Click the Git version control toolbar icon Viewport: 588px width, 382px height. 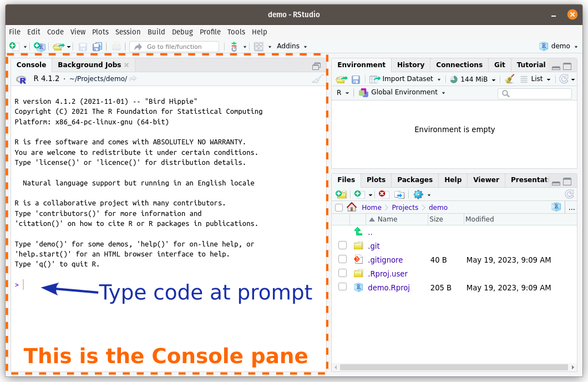coord(234,47)
